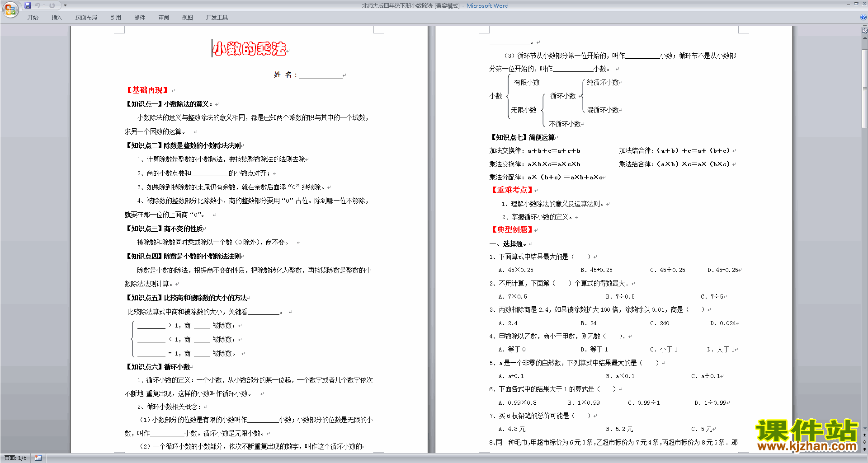Click option A. 4.8元

[x=512, y=429]
